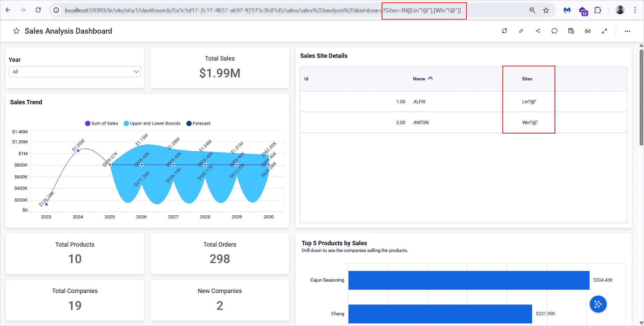Click the dashboard refresh icon
644x326 pixels.
coord(504,31)
